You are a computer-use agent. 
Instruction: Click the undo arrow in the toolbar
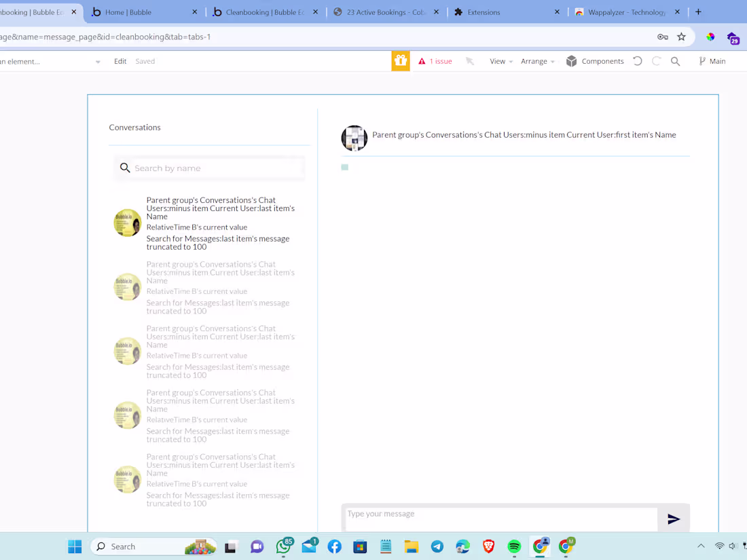[x=637, y=60]
